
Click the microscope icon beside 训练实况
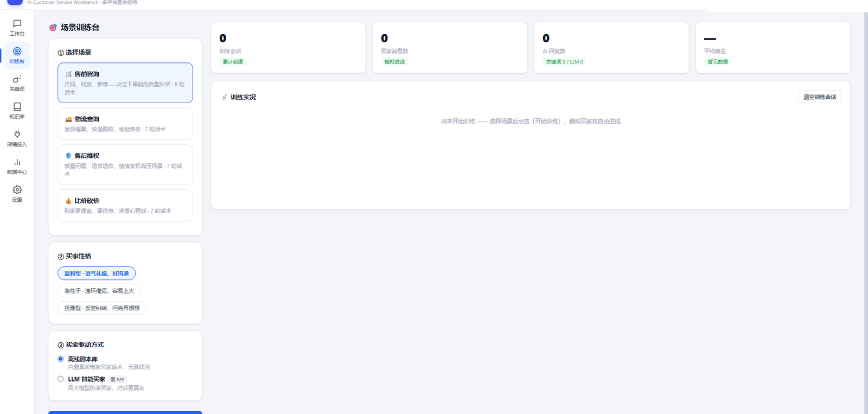coord(225,97)
